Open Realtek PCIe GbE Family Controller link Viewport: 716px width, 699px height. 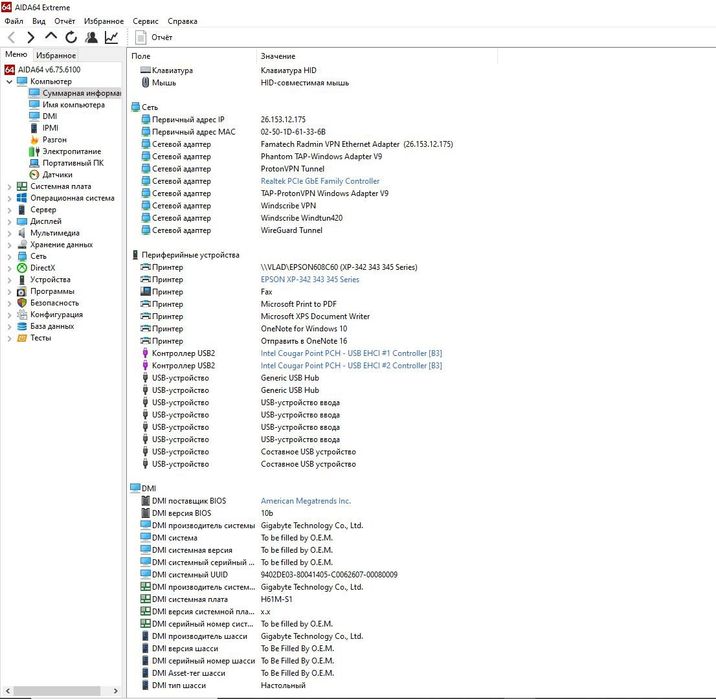click(320, 181)
